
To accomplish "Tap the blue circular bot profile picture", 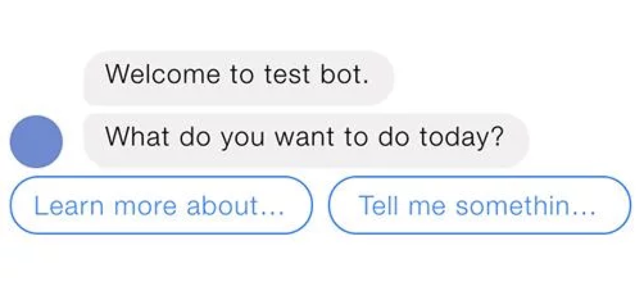I will 37,142.
